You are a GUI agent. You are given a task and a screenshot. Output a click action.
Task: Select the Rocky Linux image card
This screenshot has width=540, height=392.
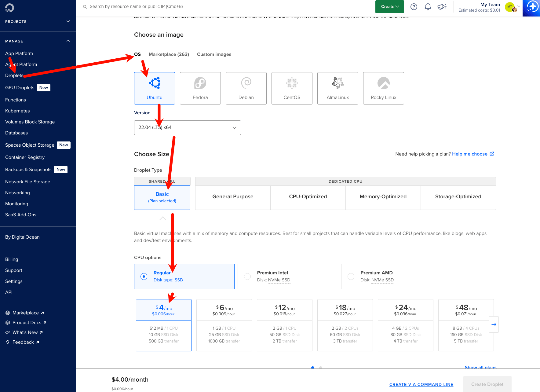coord(384,88)
